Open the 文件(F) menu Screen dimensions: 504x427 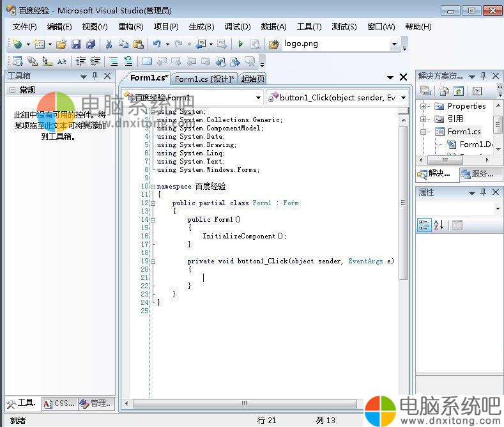[x=24, y=27]
